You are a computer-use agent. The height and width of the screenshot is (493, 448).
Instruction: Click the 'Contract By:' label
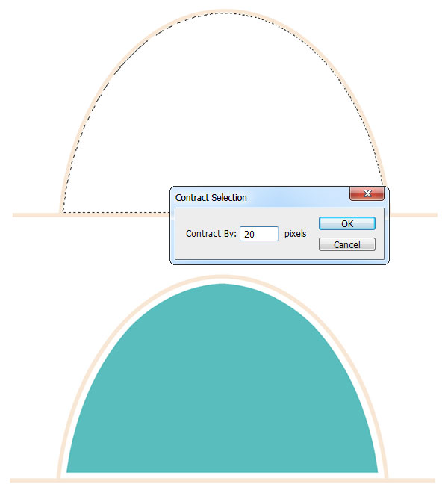pyautogui.click(x=211, y=234)
